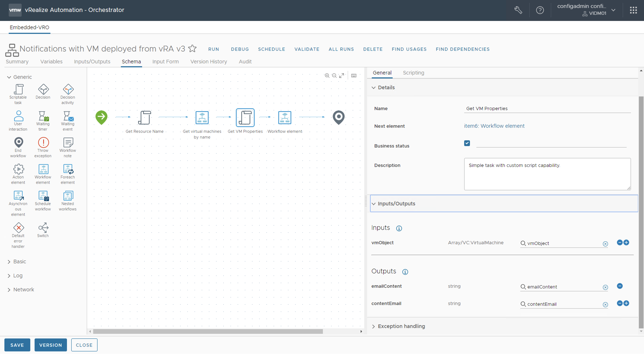Open the configadmin user dropdown

click(x=613, y=10)
